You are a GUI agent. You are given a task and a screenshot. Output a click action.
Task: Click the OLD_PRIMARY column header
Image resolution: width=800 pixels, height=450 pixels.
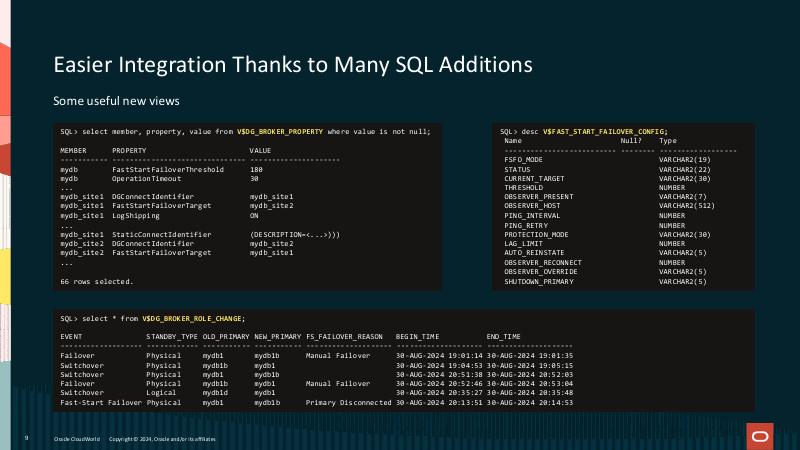point(226,337)
